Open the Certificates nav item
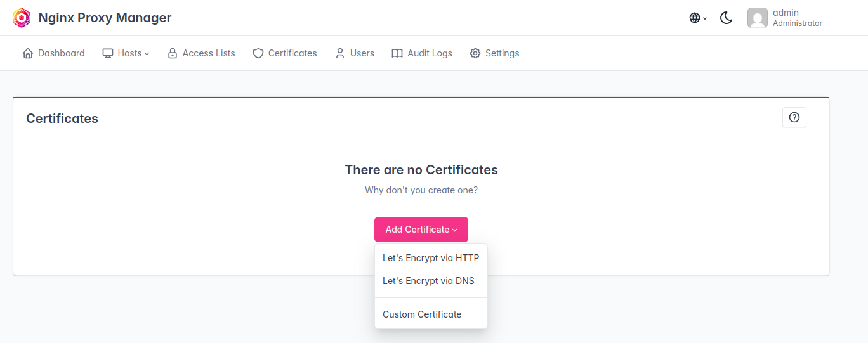This screenshot has height=343, width=868. tap(285, 53)
